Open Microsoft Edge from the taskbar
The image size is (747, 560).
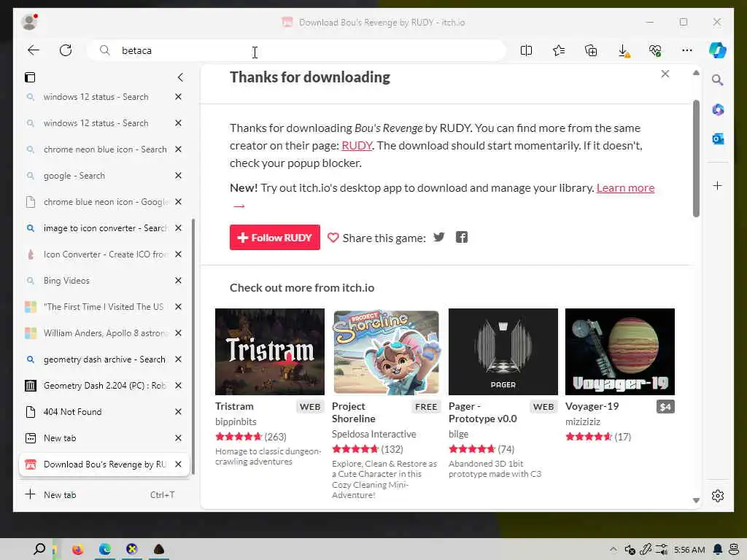pos(105,549)
